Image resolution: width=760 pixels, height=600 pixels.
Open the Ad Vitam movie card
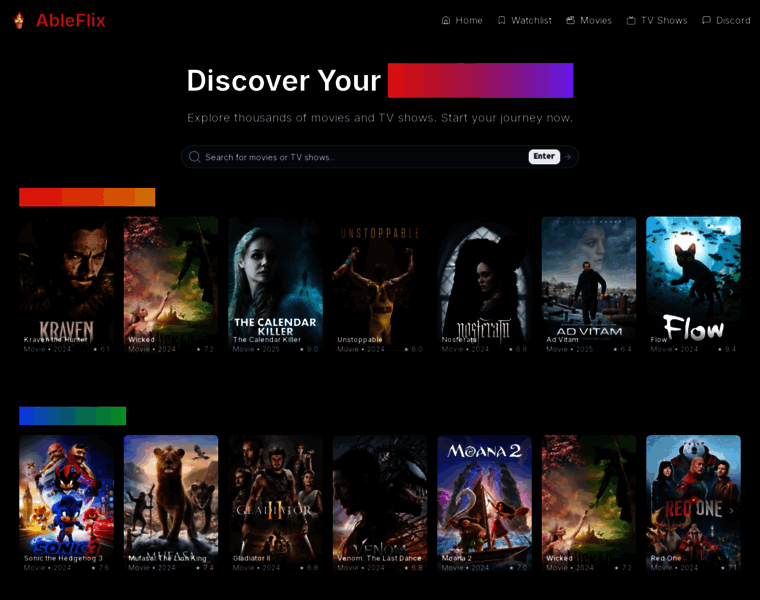point(588,286)
